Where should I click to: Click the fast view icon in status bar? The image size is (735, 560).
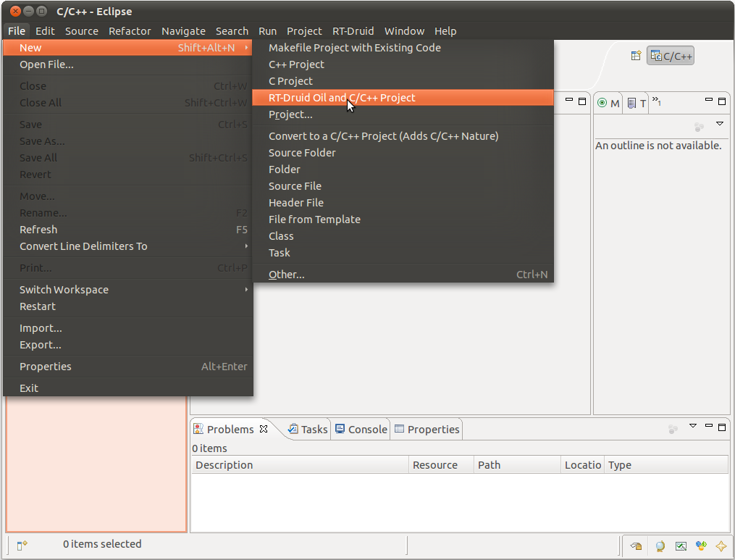coord(22,545)
